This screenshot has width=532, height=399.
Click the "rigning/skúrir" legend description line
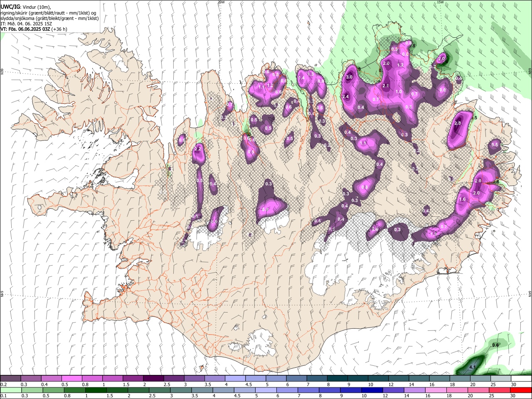49,13
